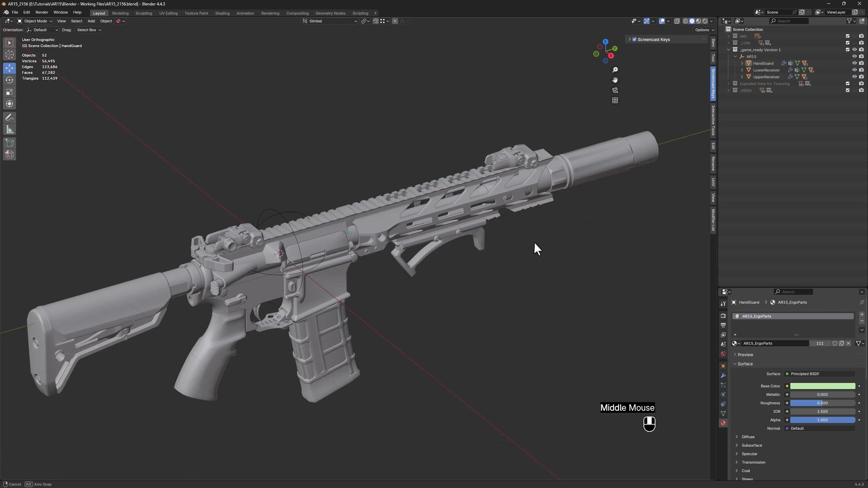Open the Object Data properties tab
This screenshot has width=868, height=488.
(723, 413)
